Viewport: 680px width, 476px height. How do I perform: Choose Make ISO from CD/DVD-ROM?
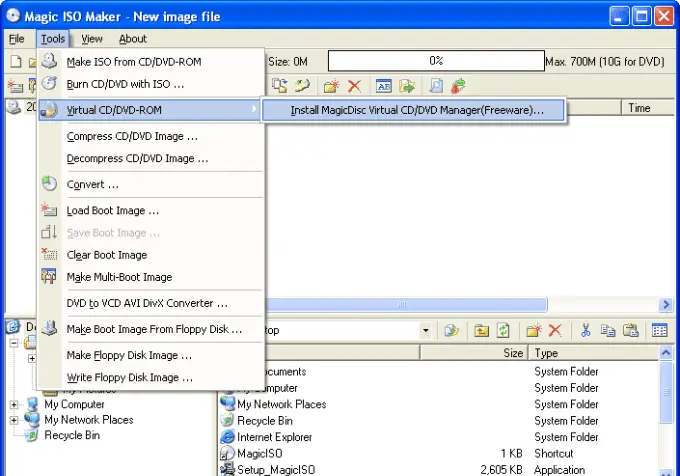tap(151, 62)
